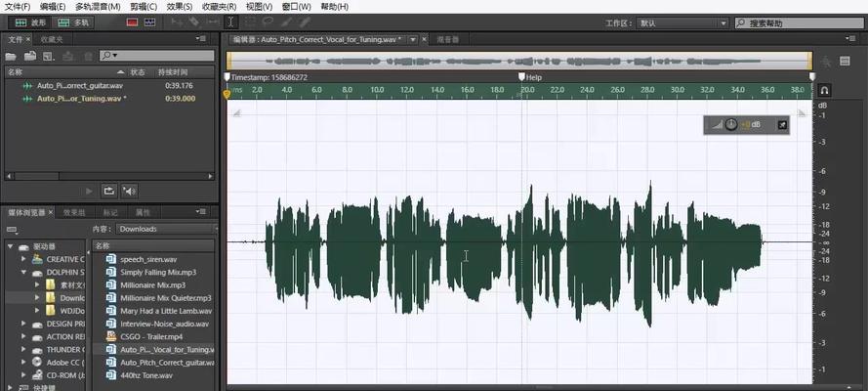Open the 工作区 workspace dropdown
Image resolution: width=868 pixels, height=391 pixels.
(682, 23)
